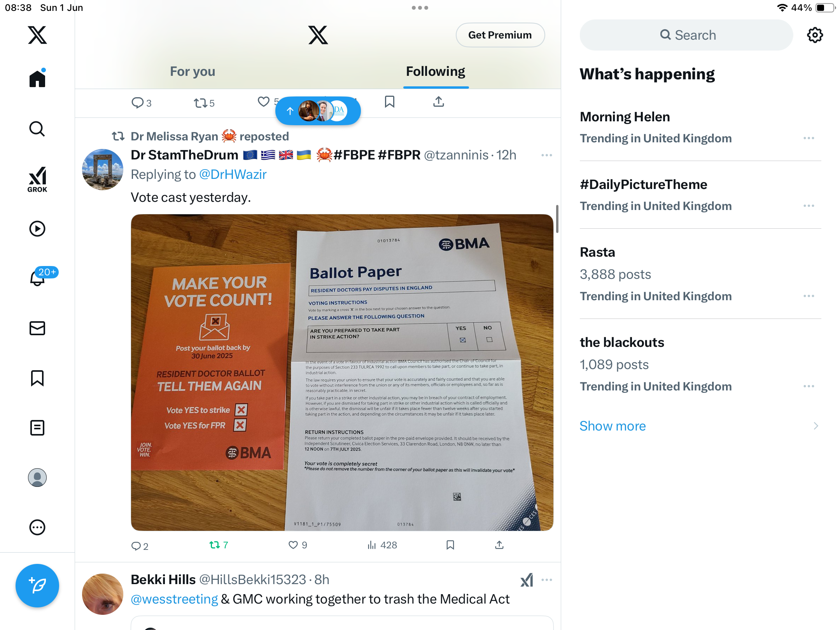Image resolution: width=840 pixels, height=630 pixels.
Task: Like the Vote cast yesterday post
Action: pyautogui.click(x=298, y=545)
